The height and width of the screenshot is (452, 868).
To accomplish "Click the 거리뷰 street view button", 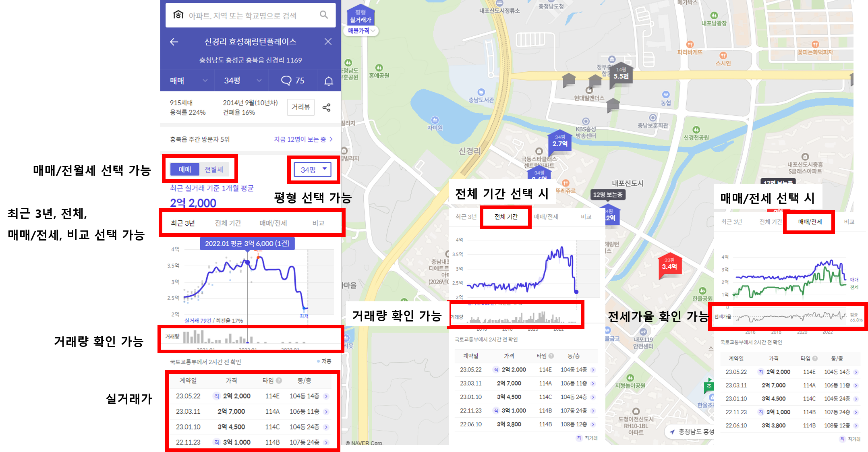I will 300,107.
